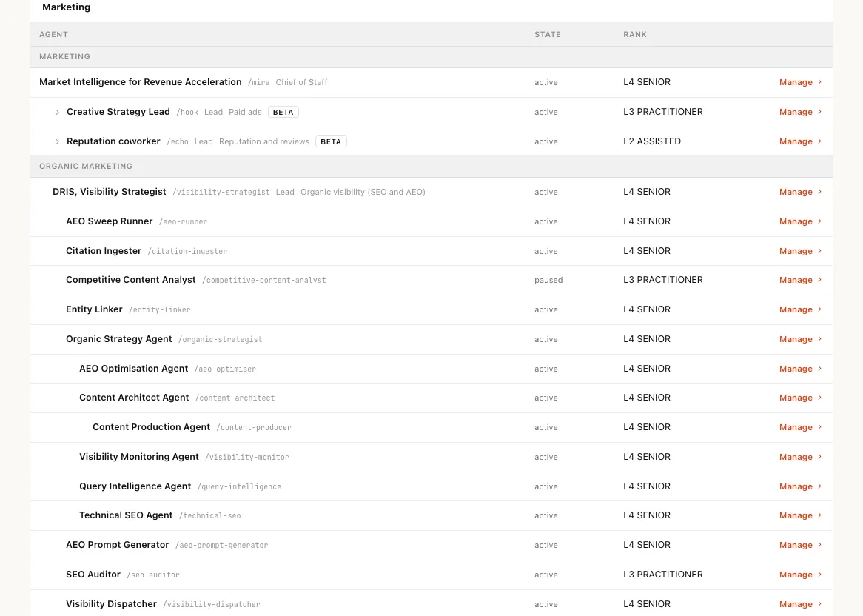
Task: Click Manage for Content Architect Agent
Action: tap(800, 398)
